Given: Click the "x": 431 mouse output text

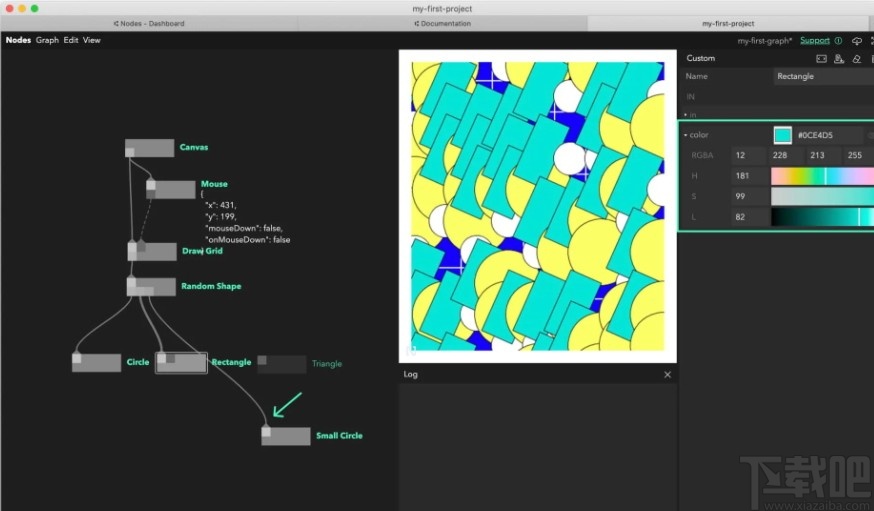Looking at the screenshot, I should point(221,205).
